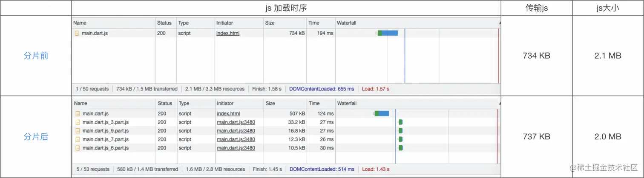Click waterfall bar of main.dart.js_3.part.js row
The width and height of the screenshot is (644, 178).
(400, 122)
